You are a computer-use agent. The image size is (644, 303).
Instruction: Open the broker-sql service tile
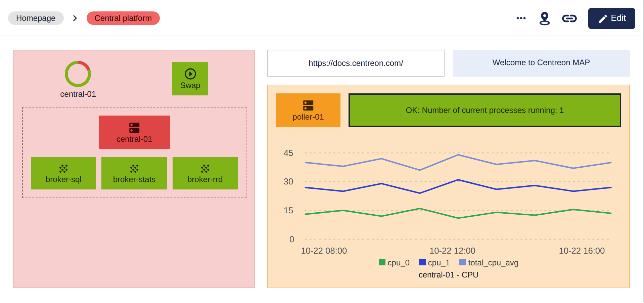pos(63,173)
